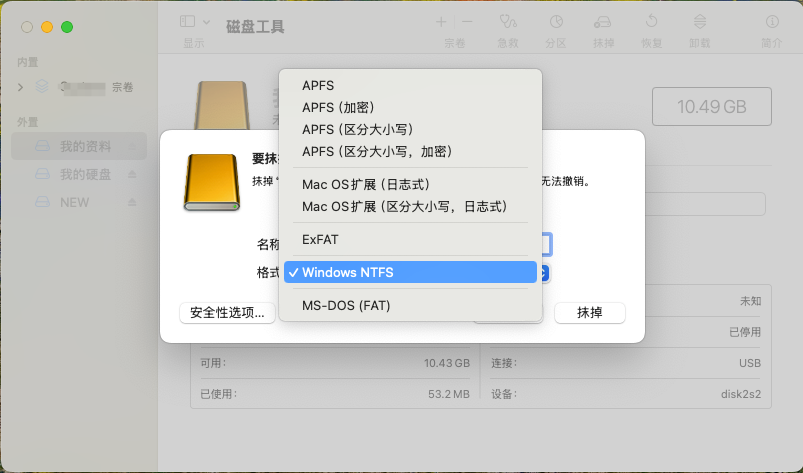The height and width of the screenshot is (473, 803).
Task: Click the NEW drive icon in sidebar
Action: click(x=43, y=202)
